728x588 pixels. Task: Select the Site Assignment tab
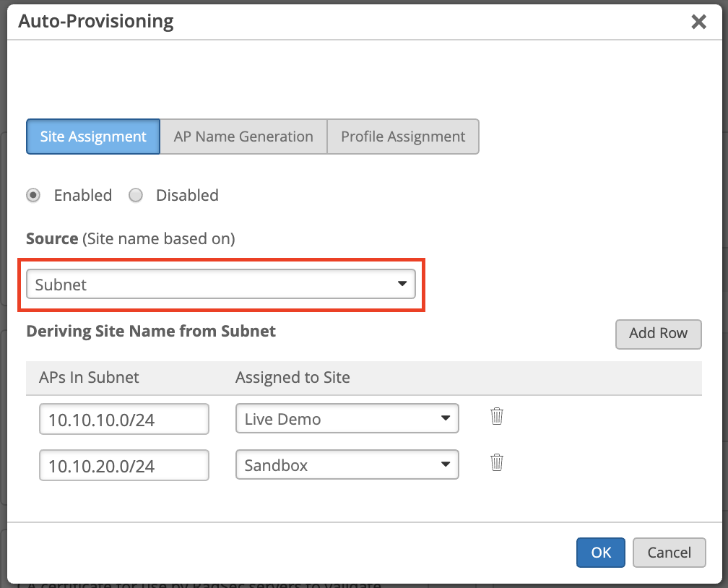pos(93,137)
